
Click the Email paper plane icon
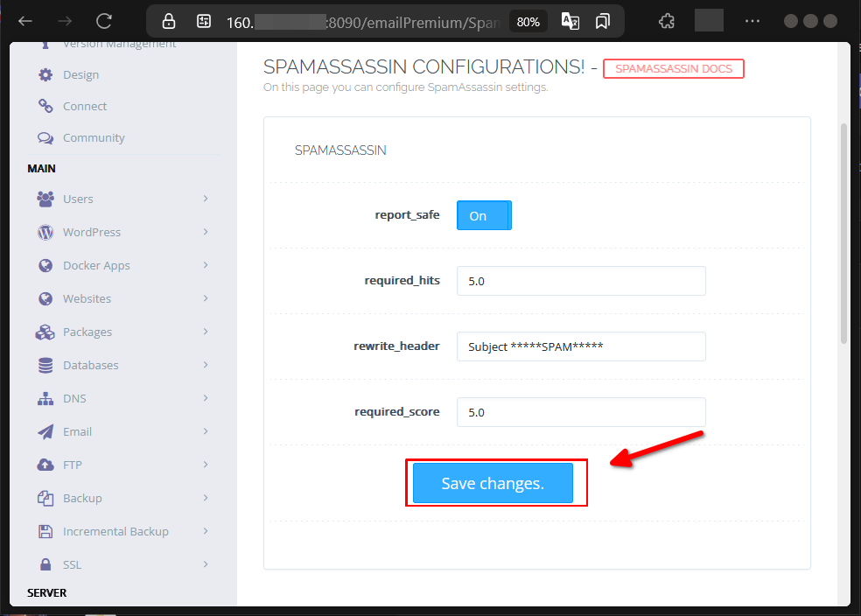click(x=45, y=431)
